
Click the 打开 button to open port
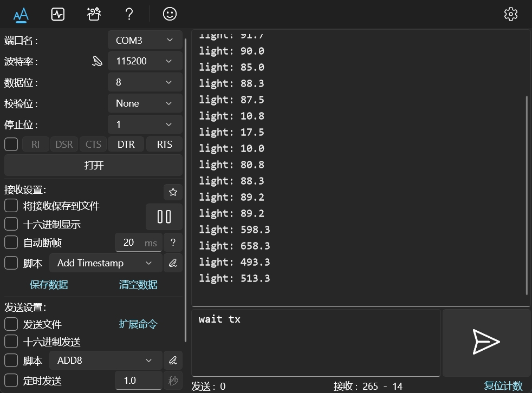click(93, 165)
